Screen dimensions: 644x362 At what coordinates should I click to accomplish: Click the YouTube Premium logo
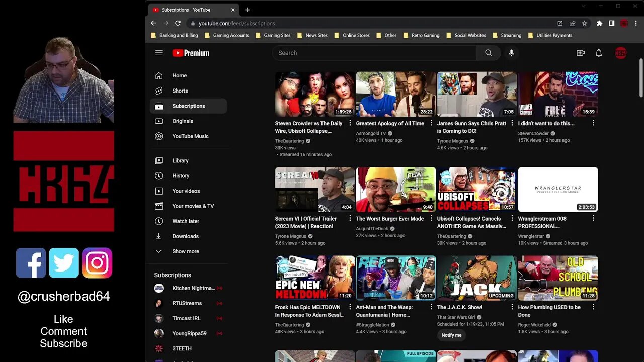191,53
